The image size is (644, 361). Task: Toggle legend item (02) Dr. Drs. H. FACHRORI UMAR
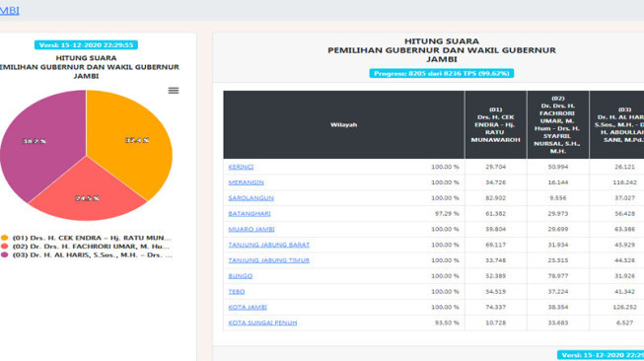coord(86,247)
